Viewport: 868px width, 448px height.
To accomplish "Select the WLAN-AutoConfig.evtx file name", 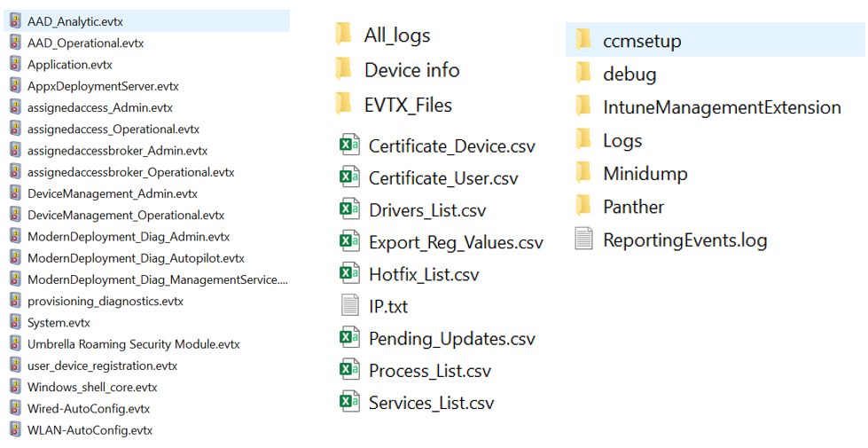I will (90, 430).
